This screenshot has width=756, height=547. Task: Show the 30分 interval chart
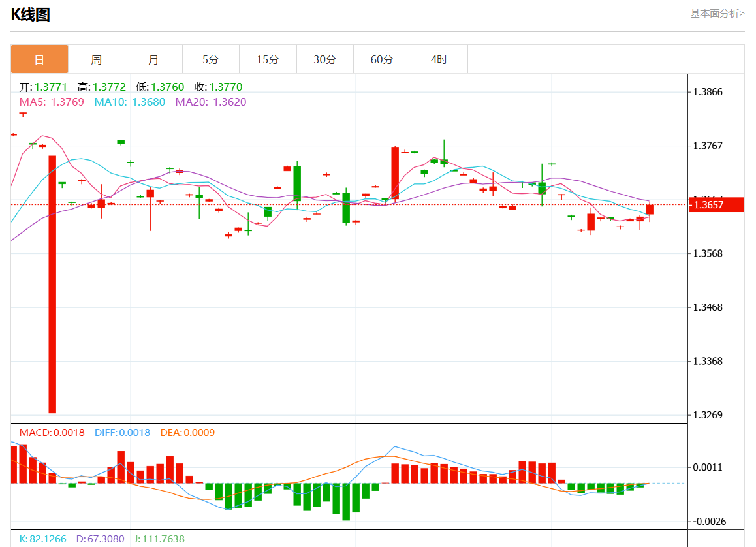325,59
